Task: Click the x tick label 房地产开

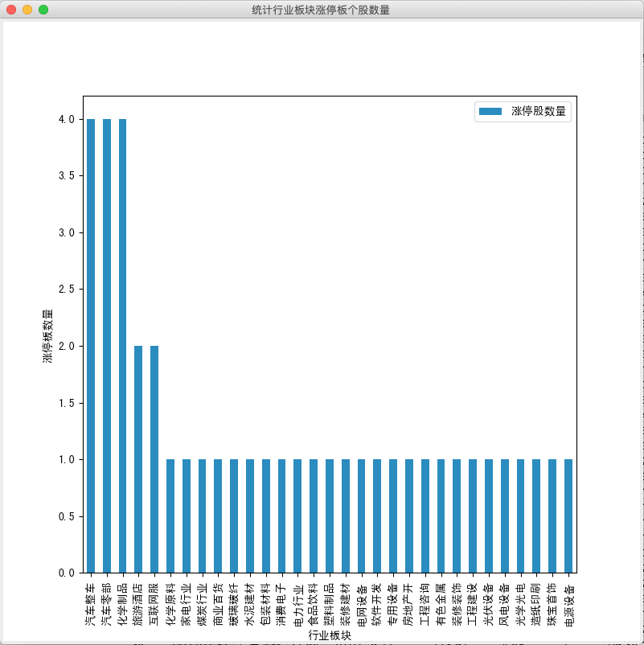Action: coord(409,604)
